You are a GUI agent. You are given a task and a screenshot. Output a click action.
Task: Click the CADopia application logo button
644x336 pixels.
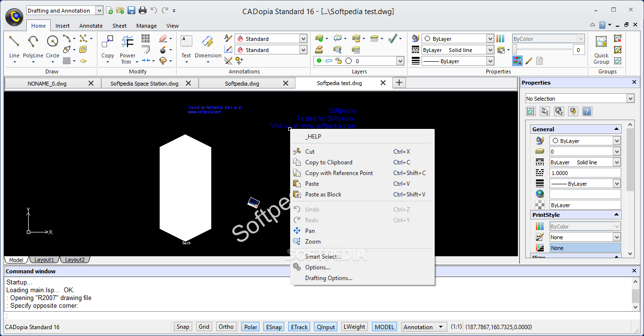pos(15,17)
